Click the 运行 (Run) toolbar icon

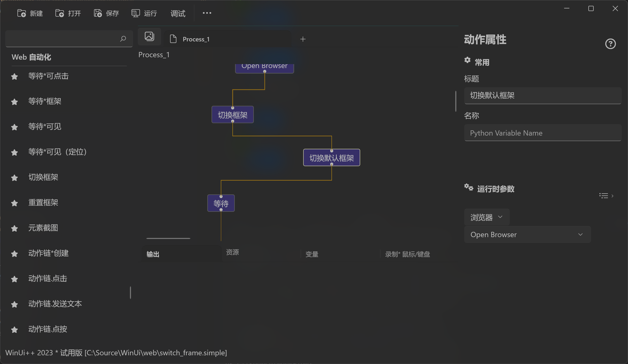pos(135,13)
